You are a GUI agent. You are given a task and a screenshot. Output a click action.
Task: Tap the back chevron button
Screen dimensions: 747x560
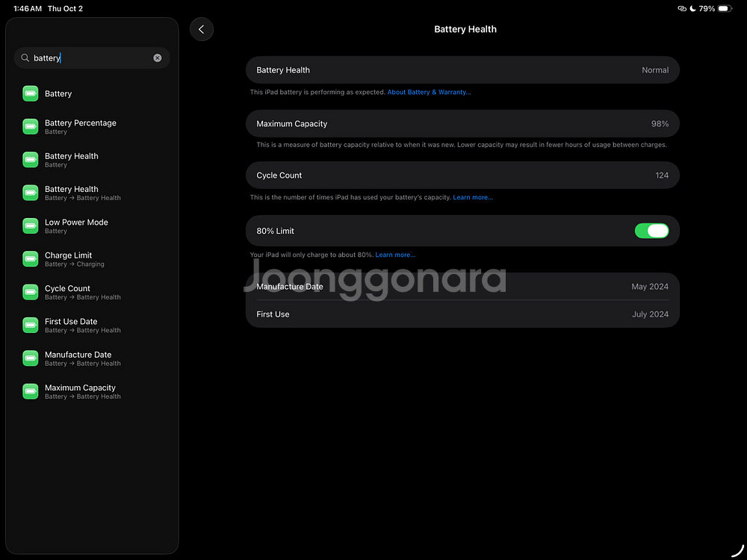click(x=202, y=29)
